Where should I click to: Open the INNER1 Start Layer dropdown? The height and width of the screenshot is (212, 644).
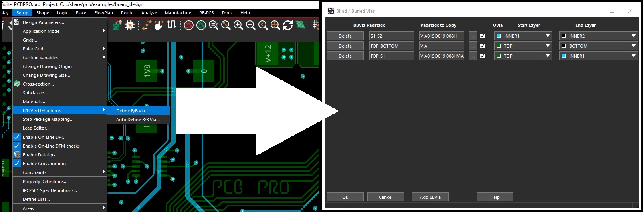(547, 36)
